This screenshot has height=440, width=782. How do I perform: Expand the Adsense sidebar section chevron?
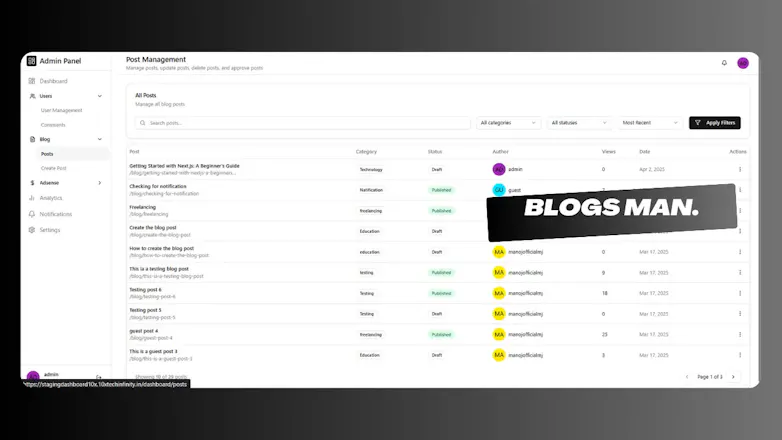coord(100,183)
